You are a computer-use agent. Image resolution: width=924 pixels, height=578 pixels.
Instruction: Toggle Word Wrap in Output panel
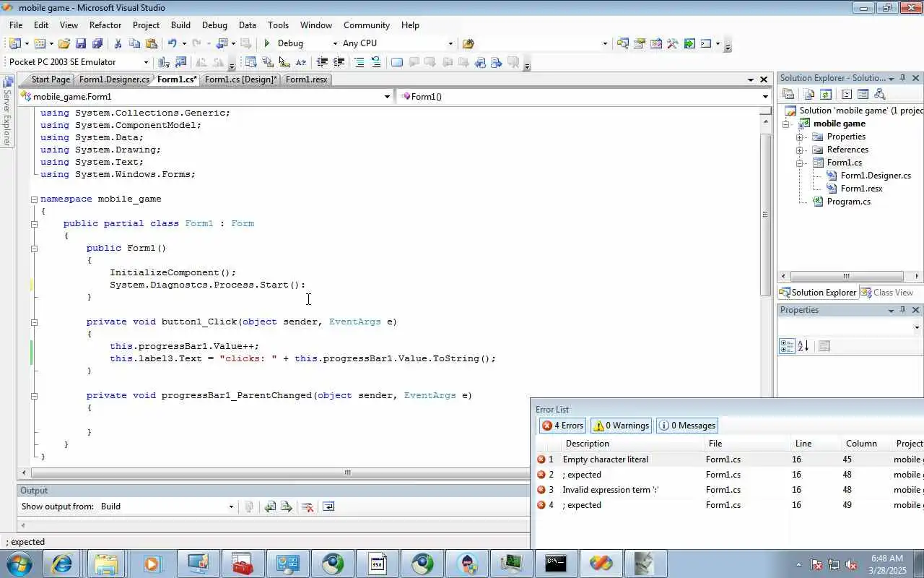(328, 506)
